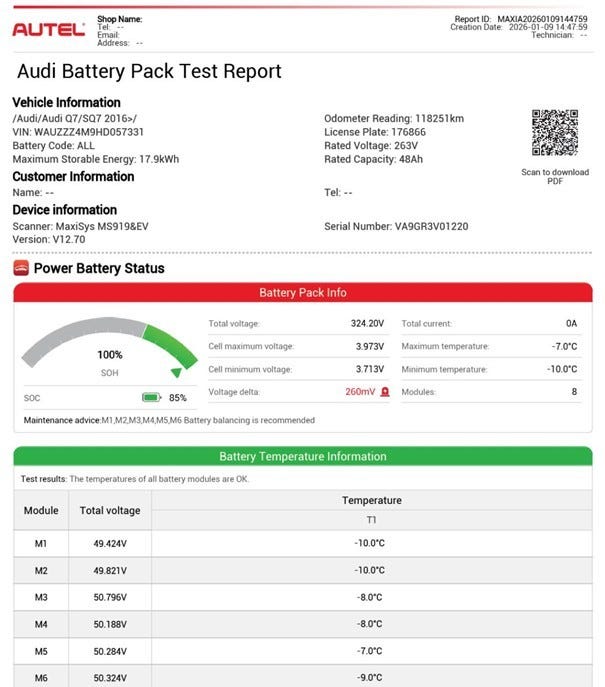This screenshot has width=605, height=687.
Task: Click M5 temperature '-7.0°C' in the table
Action: 369,651
